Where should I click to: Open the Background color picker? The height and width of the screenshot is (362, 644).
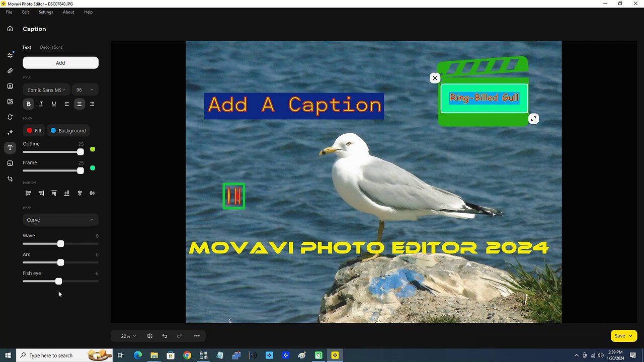tap(68, 131)
